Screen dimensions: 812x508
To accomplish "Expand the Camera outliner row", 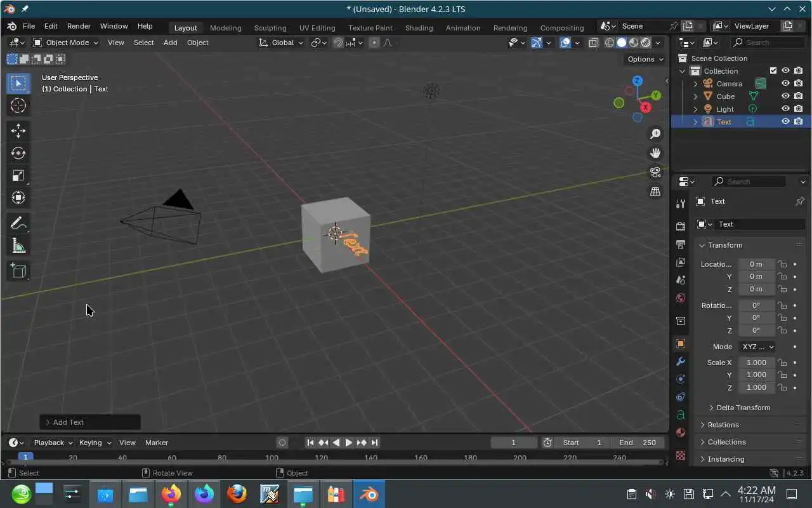I will (x=695, y=84).
